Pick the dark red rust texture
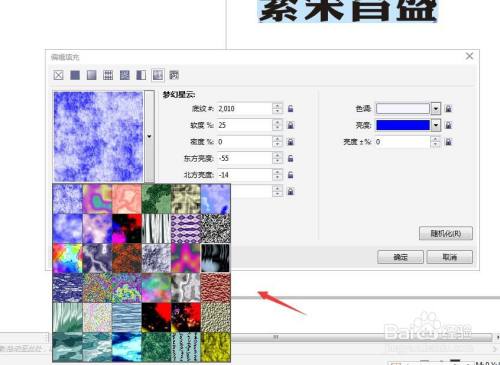This screenshot has width=500, height=365. tap(127, 258)
